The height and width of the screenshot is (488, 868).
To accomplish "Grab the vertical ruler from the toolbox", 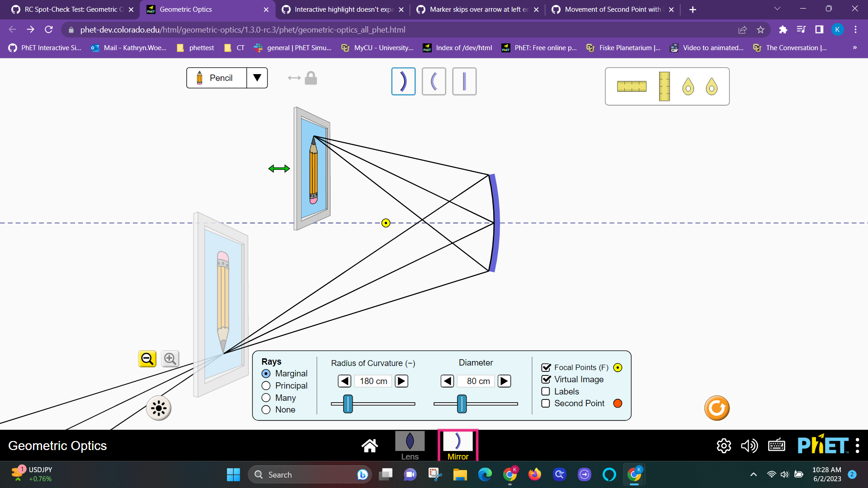I will (664, 86).
